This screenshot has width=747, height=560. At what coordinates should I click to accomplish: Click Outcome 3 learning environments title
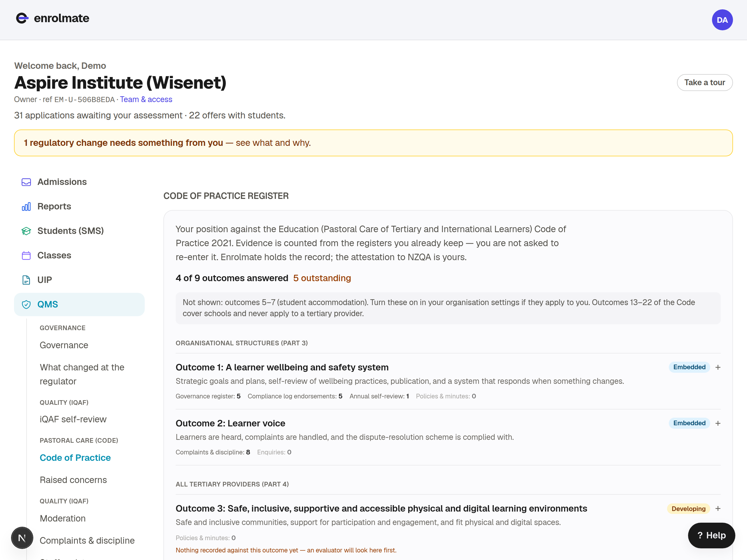pyautogui.click(x=381, y=509)
